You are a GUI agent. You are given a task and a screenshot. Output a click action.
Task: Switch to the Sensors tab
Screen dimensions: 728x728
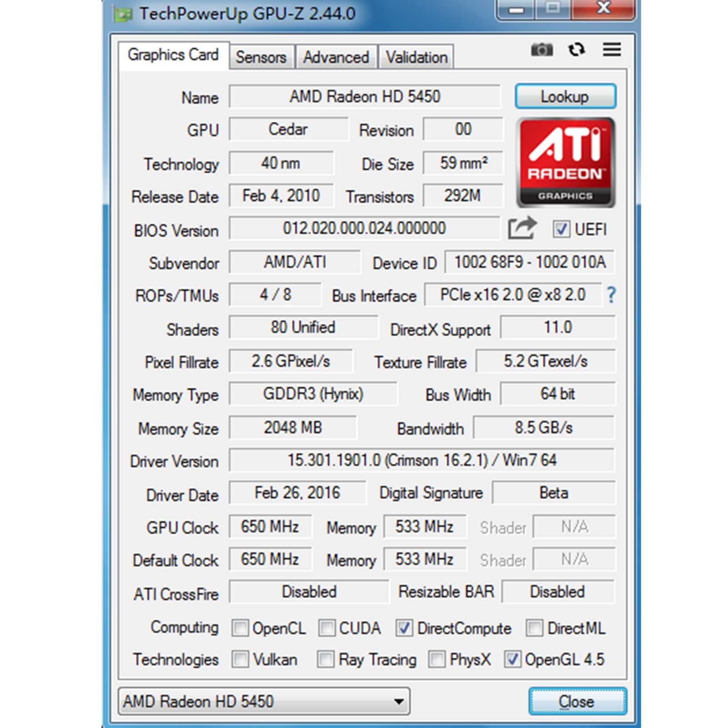[261, 57]
